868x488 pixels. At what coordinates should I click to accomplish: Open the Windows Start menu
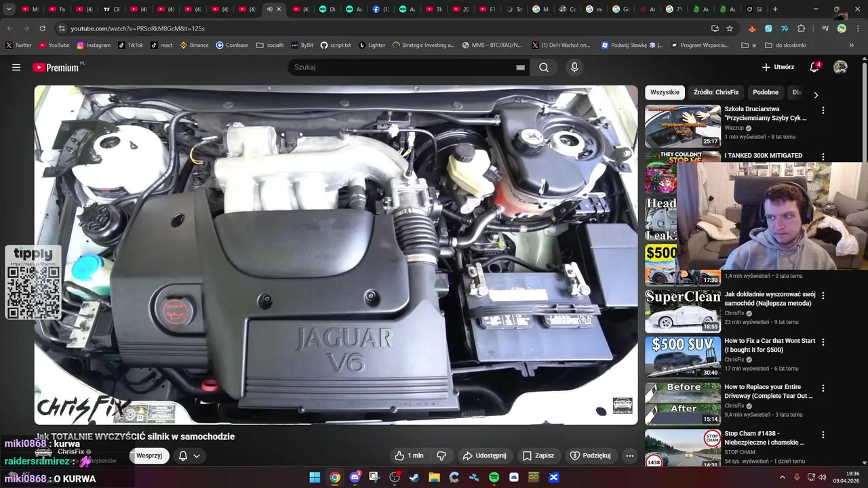(x=315, y=477)
